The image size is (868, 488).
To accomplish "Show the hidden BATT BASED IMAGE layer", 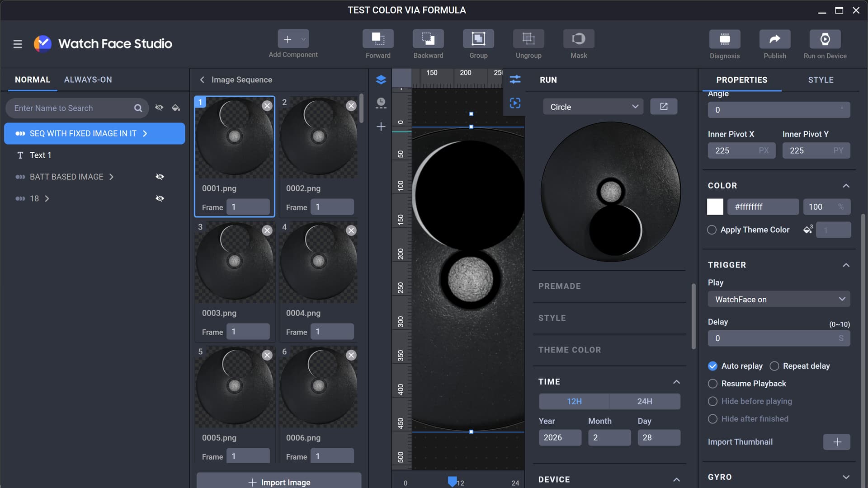I will (x=160, y=177).
